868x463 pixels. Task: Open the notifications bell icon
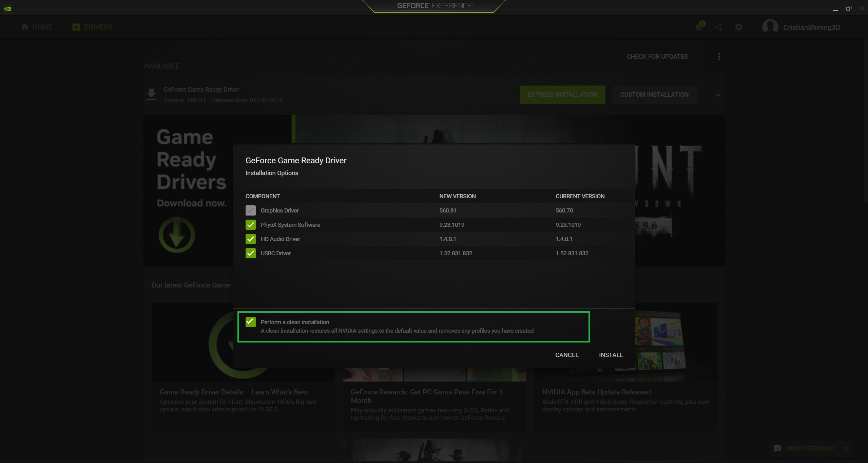point(699,27)
